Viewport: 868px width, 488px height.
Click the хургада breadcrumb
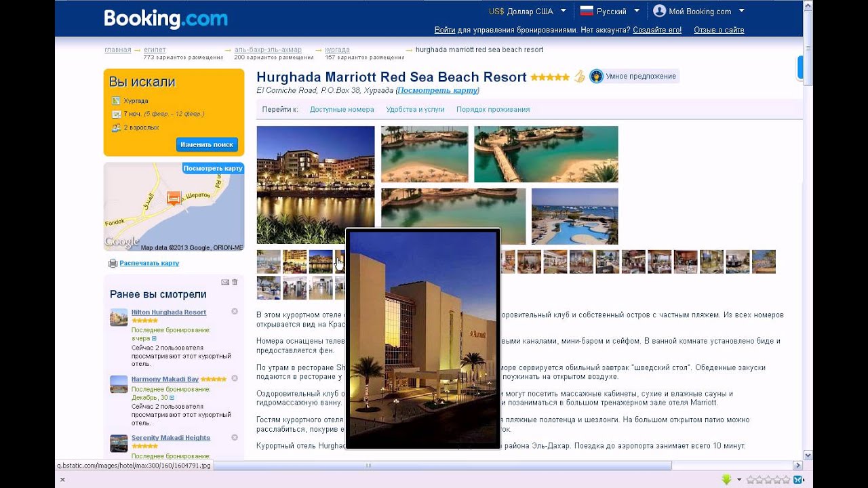coord(337,49)
